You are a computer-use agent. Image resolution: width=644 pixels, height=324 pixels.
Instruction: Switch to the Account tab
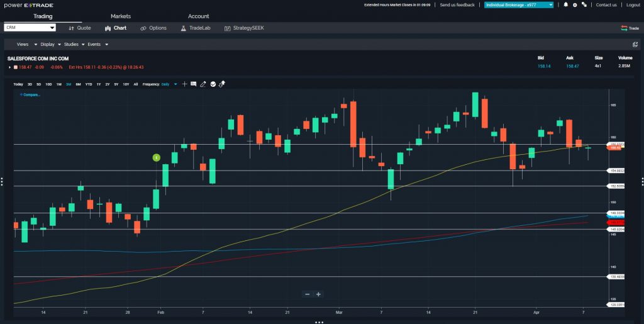[198, 16]
